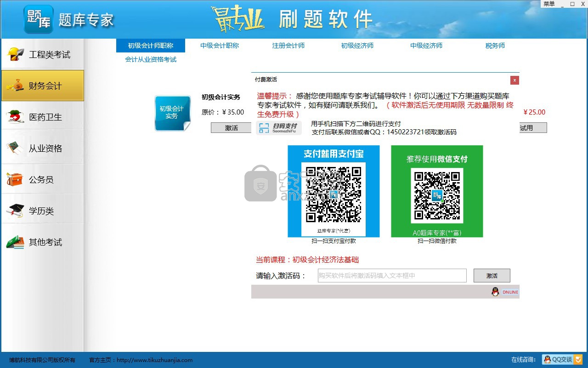Click the 从业资格 chalkboard icon
Image resolution: width=588 pixels, height=368 pixels.
16,148
